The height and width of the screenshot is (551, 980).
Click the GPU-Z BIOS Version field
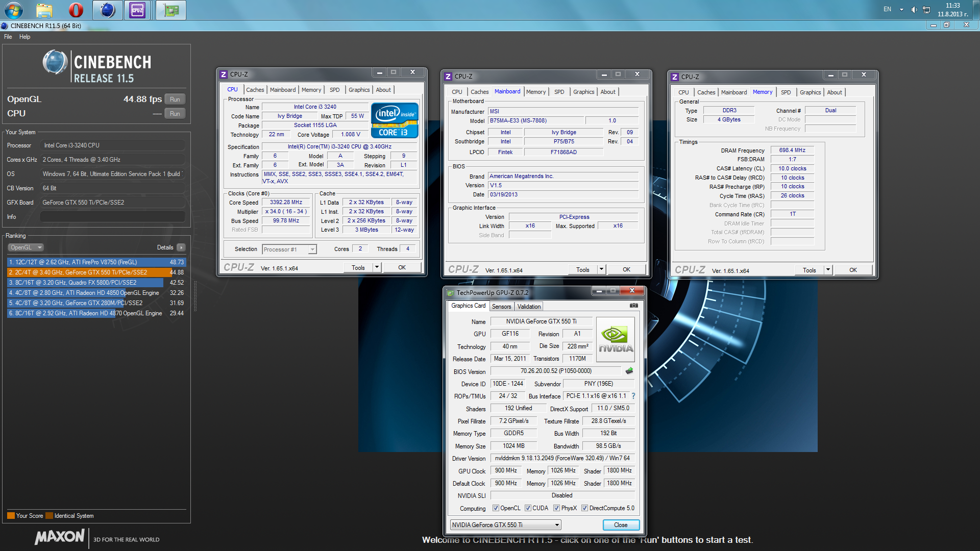pos(557,371)
